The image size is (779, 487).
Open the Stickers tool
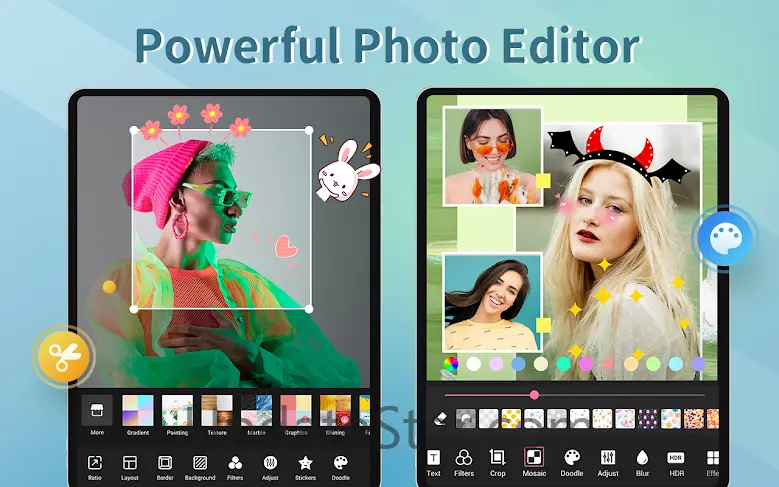click(x=305, y=468)
